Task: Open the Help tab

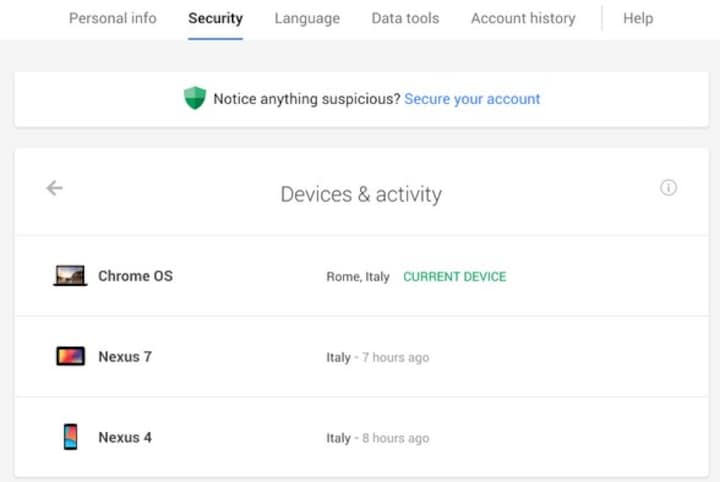Action: (x=638, y=18)
